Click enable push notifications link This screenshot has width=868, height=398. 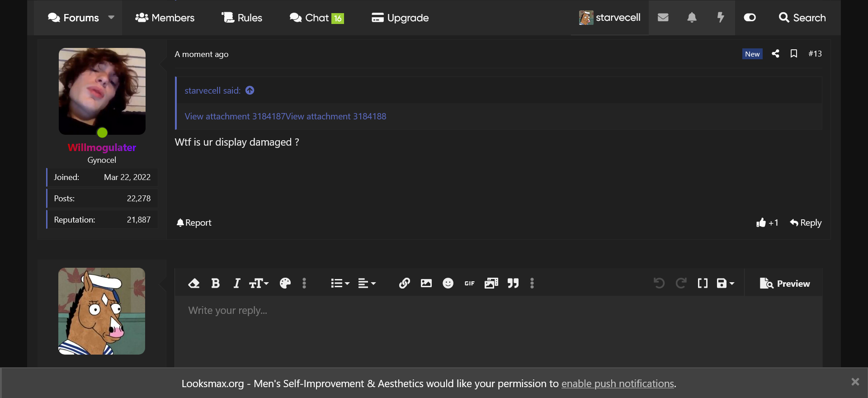click(x=618, y=384)
